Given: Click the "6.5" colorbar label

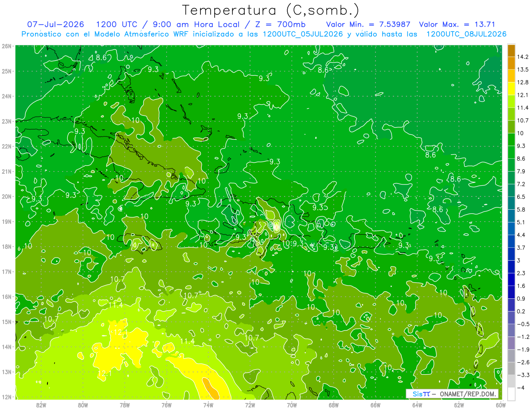Looking at the screenshot, I should coord(521,197).
